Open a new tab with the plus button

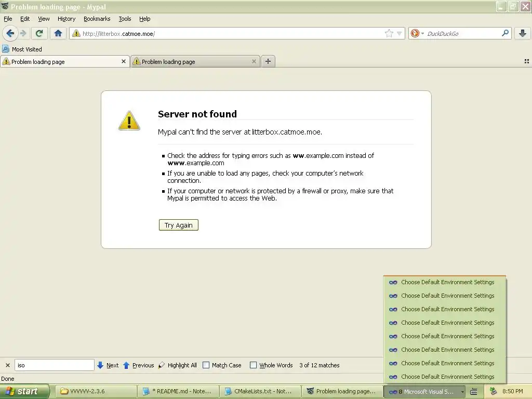268,61
